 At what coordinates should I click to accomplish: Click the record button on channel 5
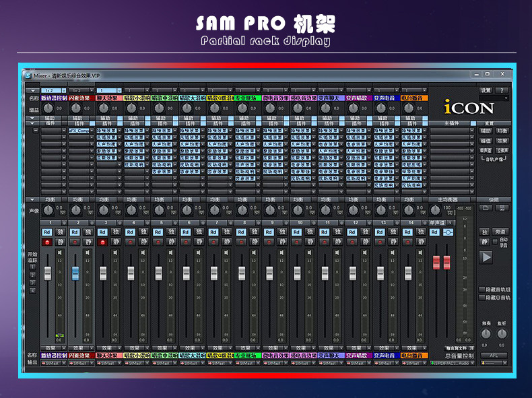158,242
